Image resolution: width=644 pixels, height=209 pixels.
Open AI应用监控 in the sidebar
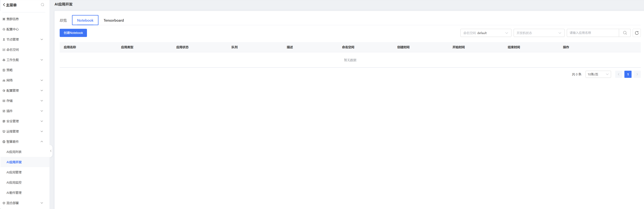click(x=14, y=183)
